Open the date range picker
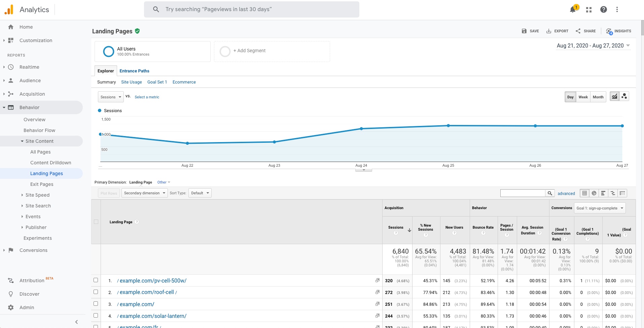Viewport: 644px width, 328px height. coord(593,46)
